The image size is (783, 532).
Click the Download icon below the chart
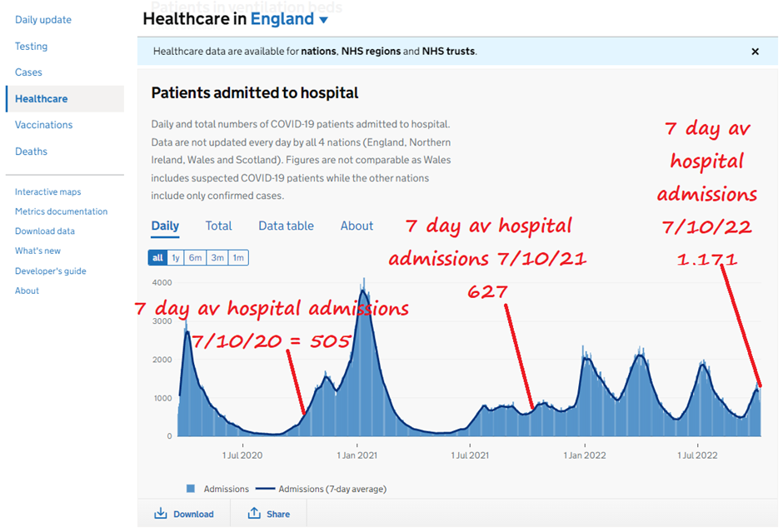[161, 514]
